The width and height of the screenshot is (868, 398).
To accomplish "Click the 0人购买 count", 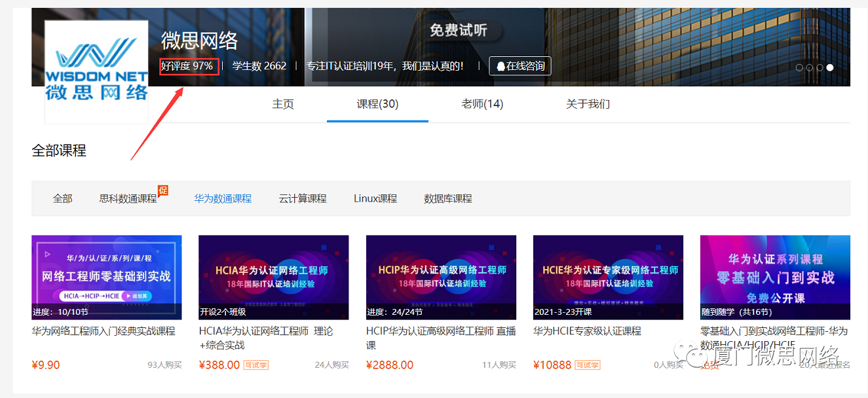I will (669, 365).
